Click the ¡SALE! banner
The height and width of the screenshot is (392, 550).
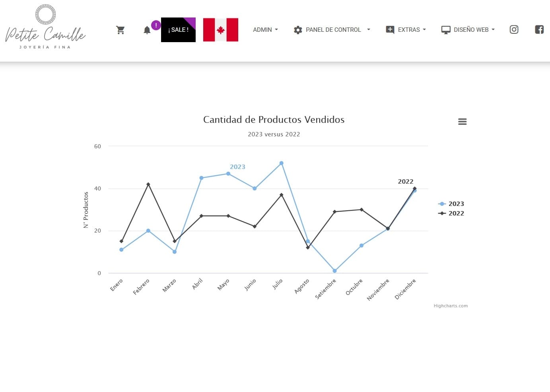coord(178,29)
